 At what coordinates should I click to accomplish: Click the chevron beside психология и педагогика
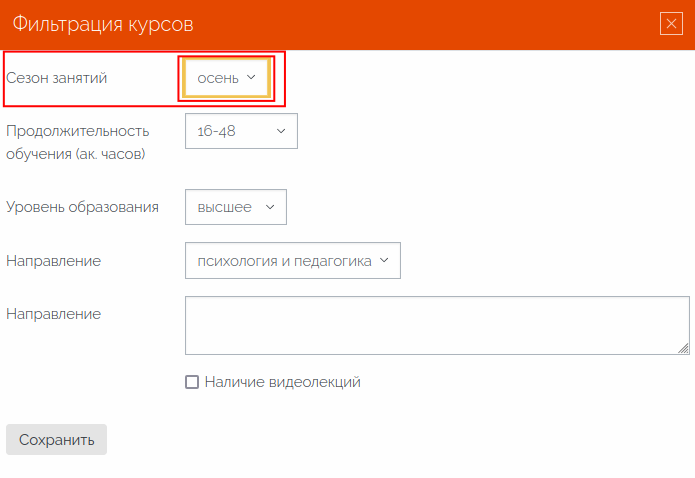[x=384, y=260]
